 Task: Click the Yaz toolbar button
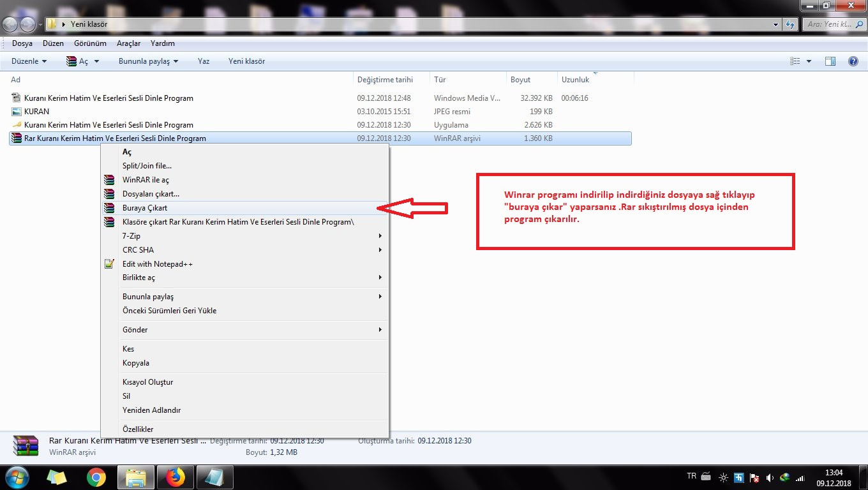tap(204, 61)
